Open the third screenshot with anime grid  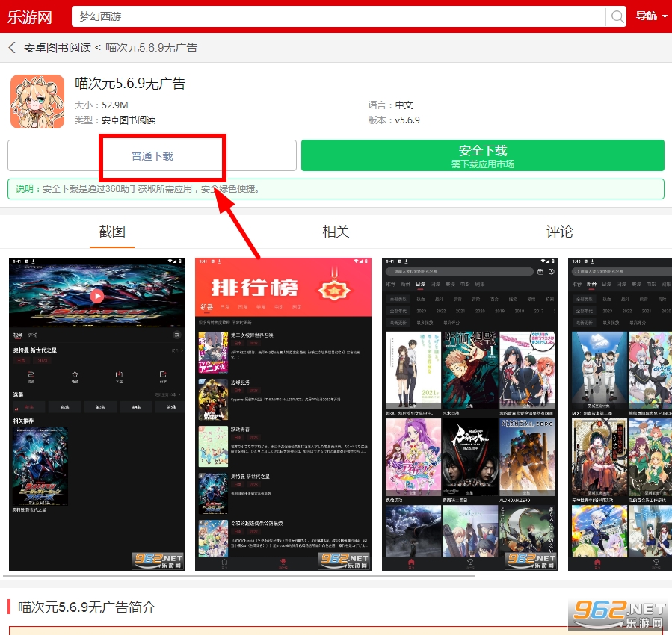click(469, 415)
